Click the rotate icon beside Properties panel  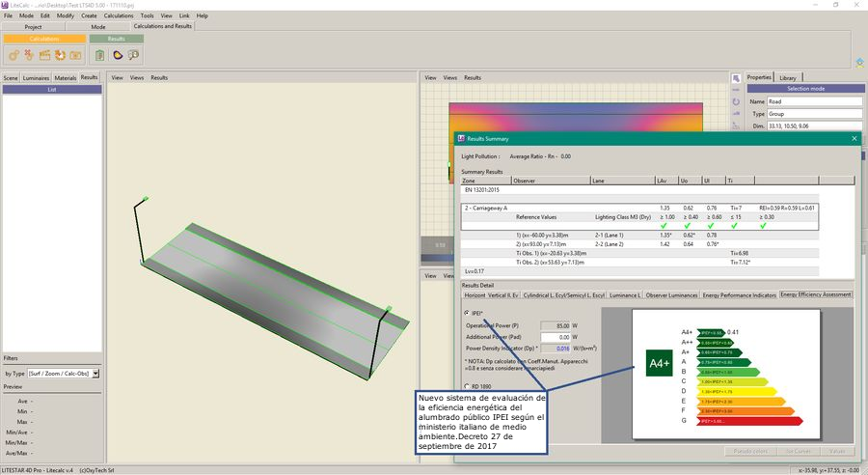click(x=736, y=100)
